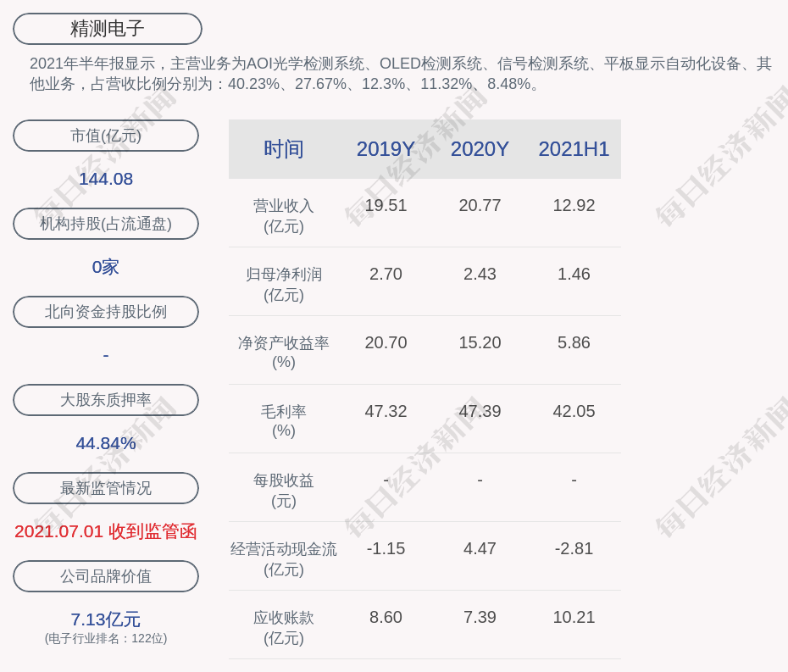Click the 2020Y revenue value 20.77
This screenshot has width=788, height=672.
(x=480, y=205)
